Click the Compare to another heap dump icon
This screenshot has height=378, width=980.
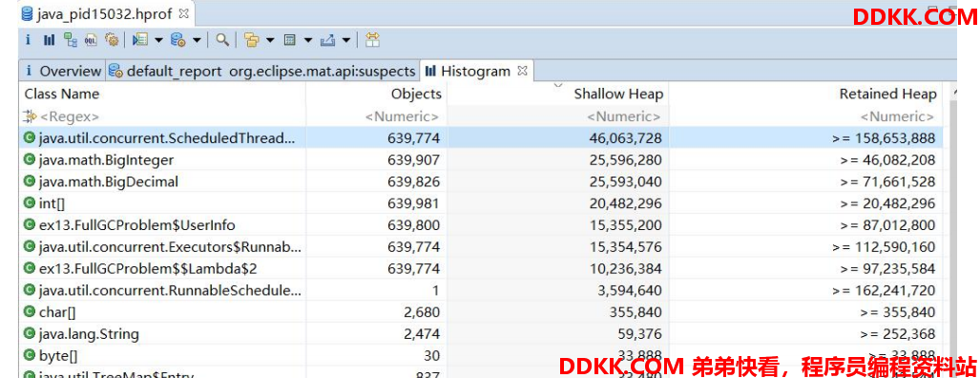click(372, 41)
